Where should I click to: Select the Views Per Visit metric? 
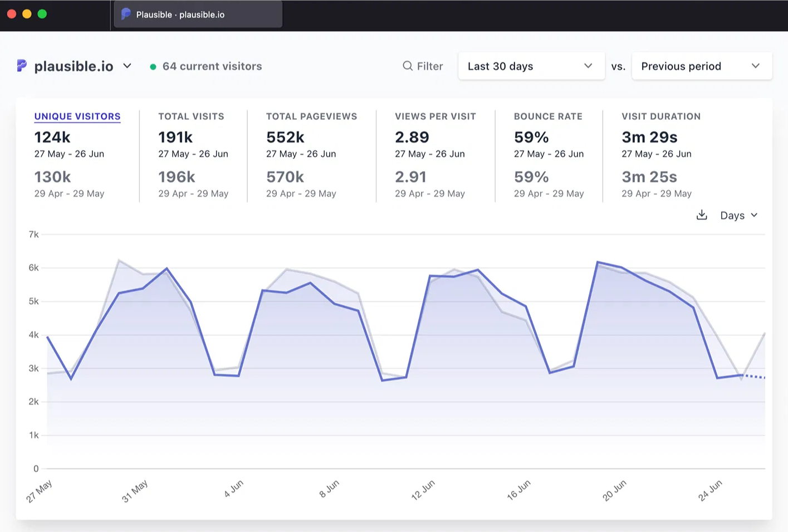(435, 116)
